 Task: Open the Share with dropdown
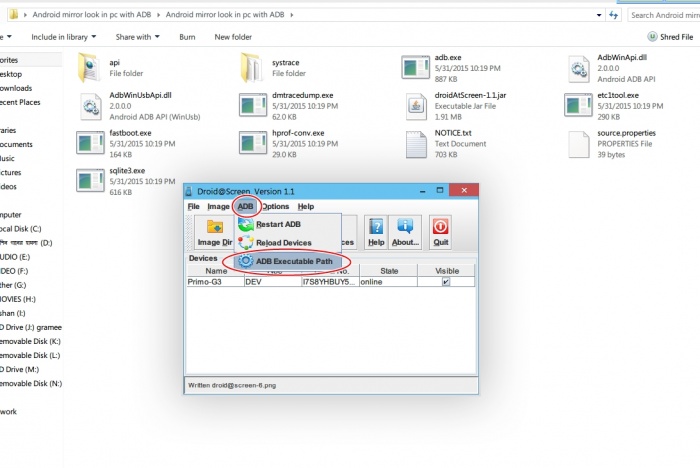tap(137, 37)
